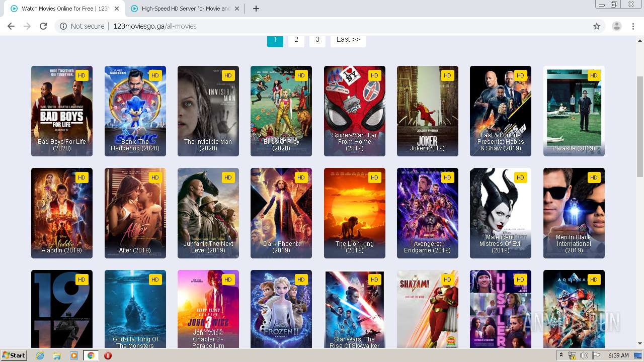Click page vertical scrollbar thumb

(x=640, y=126)
